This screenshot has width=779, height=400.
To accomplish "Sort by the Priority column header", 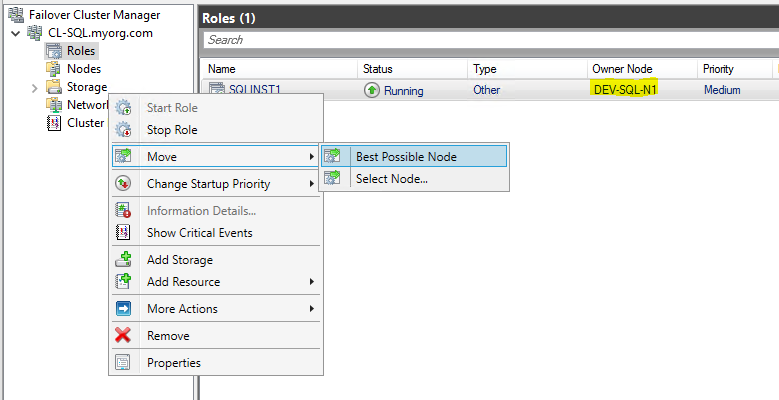I will click(x=735, y=69).
